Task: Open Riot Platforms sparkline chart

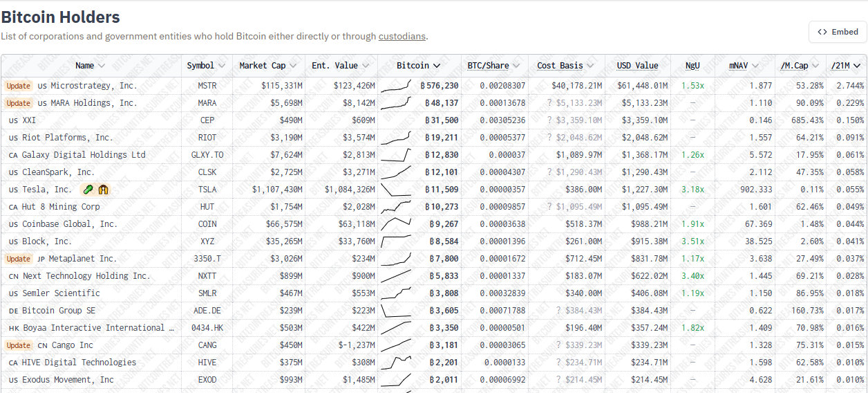Action: point(396,138)
